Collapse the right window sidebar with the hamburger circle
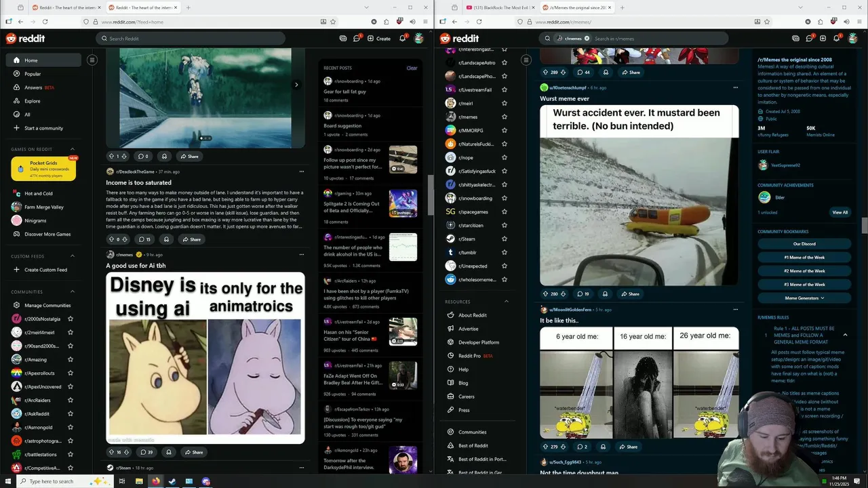Image resolution: width=868 pixels, height=488 pixels. click(x=526, y=60)
